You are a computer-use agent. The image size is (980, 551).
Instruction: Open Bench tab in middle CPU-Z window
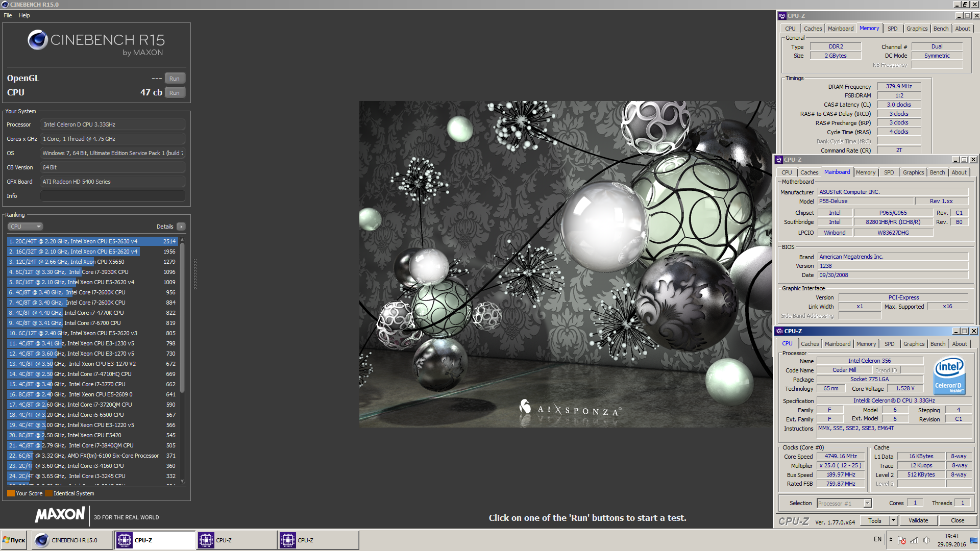pos(937,172)
